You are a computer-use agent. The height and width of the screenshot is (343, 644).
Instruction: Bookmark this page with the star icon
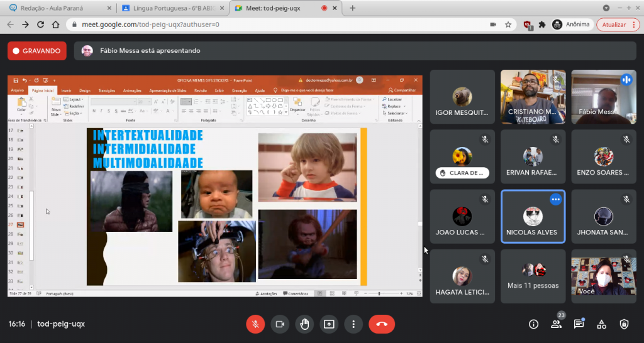pos(508,24)
